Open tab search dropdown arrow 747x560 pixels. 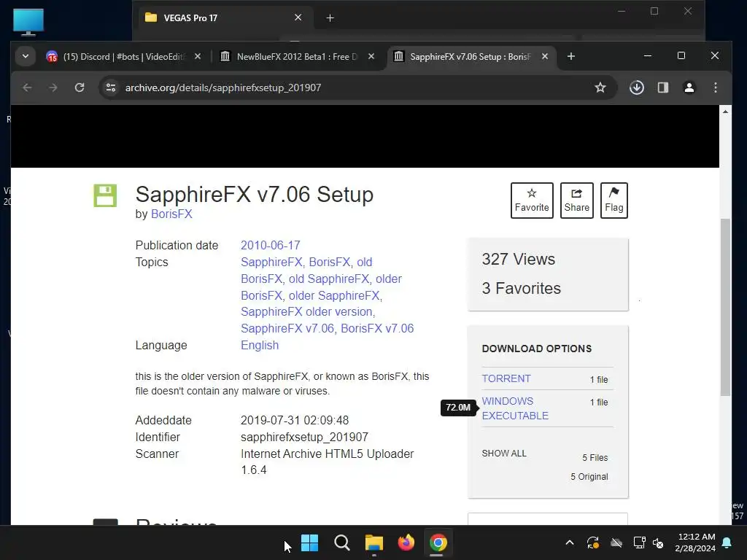[26, 57]
